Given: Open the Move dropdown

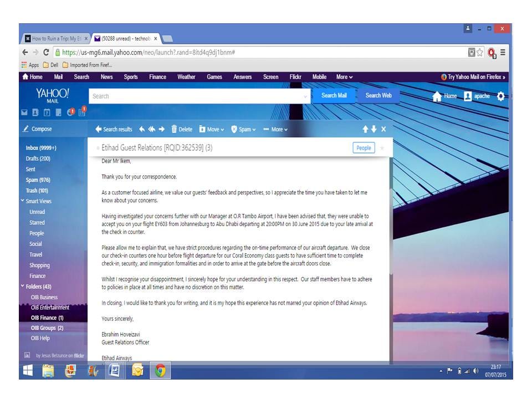Looking at the screenshot, I should click(x=211, y=129).
